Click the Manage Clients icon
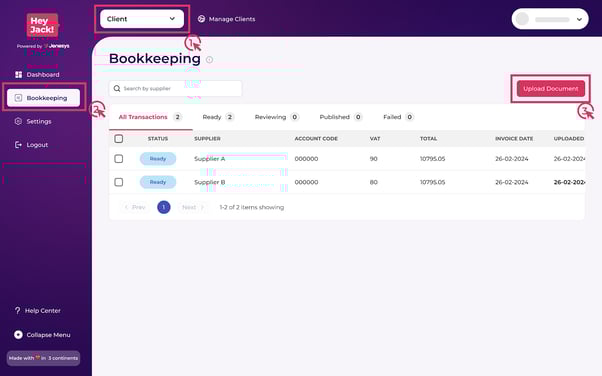The height and width of the screenshot is (376, 602). pos(201,19)
